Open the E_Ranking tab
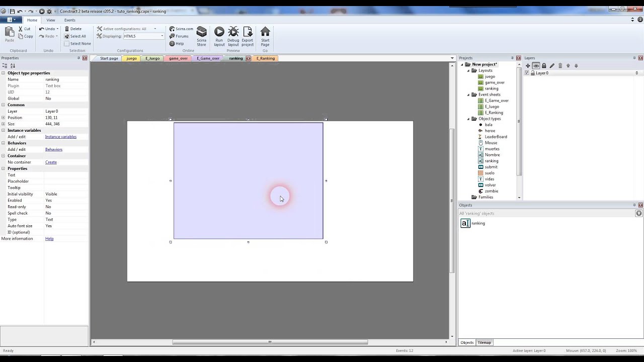The height and width of the screenshot is (362, 644). [265, 58]
